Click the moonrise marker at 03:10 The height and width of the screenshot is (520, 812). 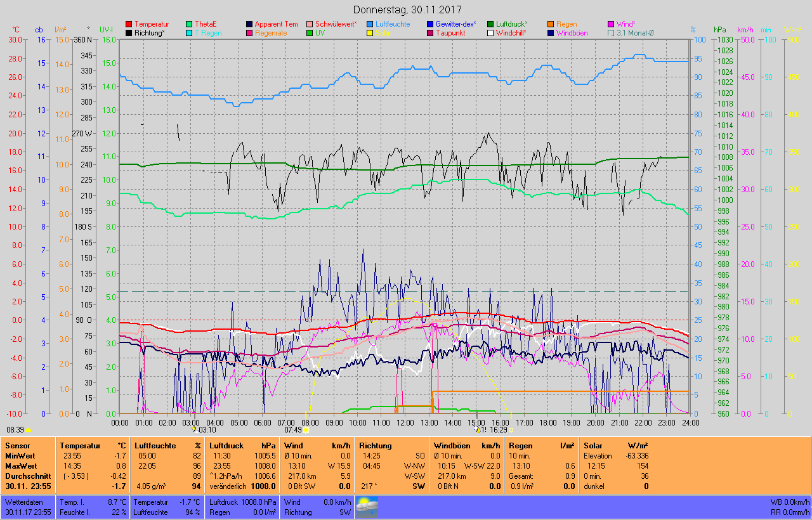coord(194,429)
